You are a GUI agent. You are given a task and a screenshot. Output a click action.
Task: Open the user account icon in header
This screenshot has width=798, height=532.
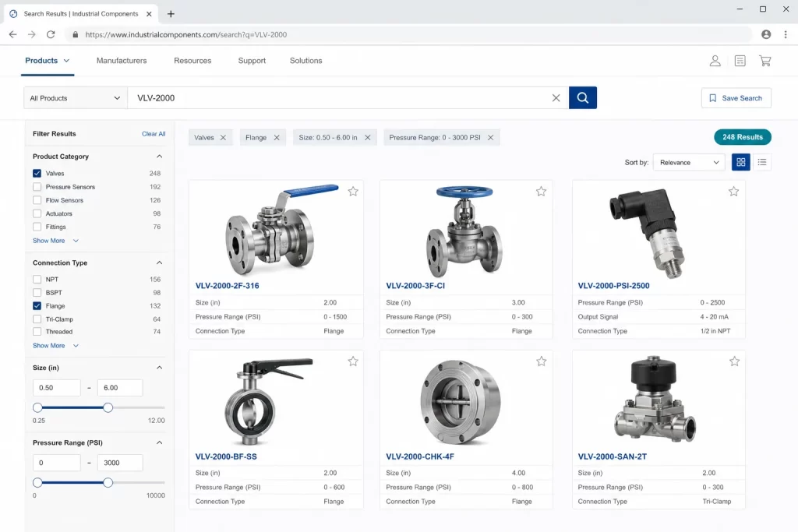pyautogui.click(x=715, y=61)
